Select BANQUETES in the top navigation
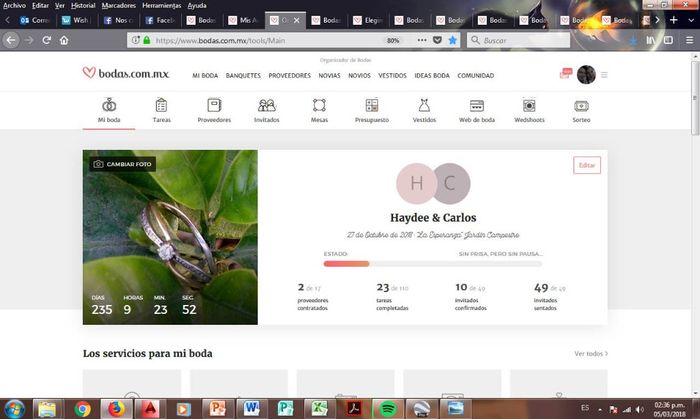Screen dimensions: 700x419 (243, 75)
